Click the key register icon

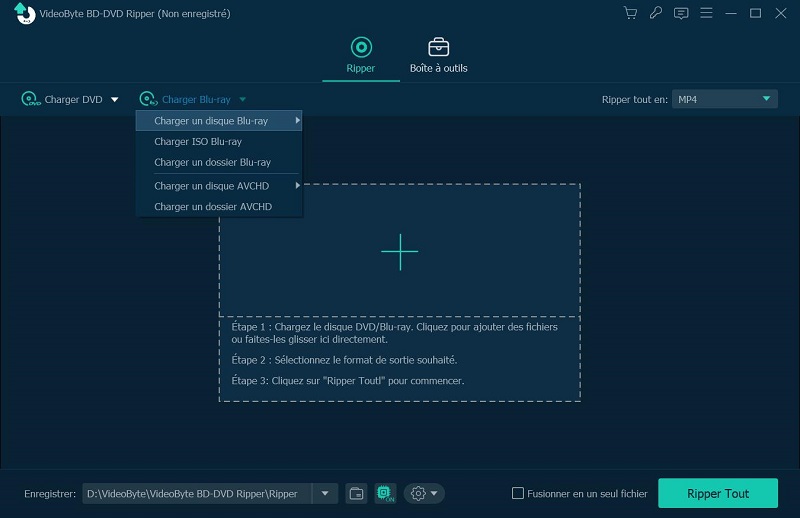coord(656,13)
